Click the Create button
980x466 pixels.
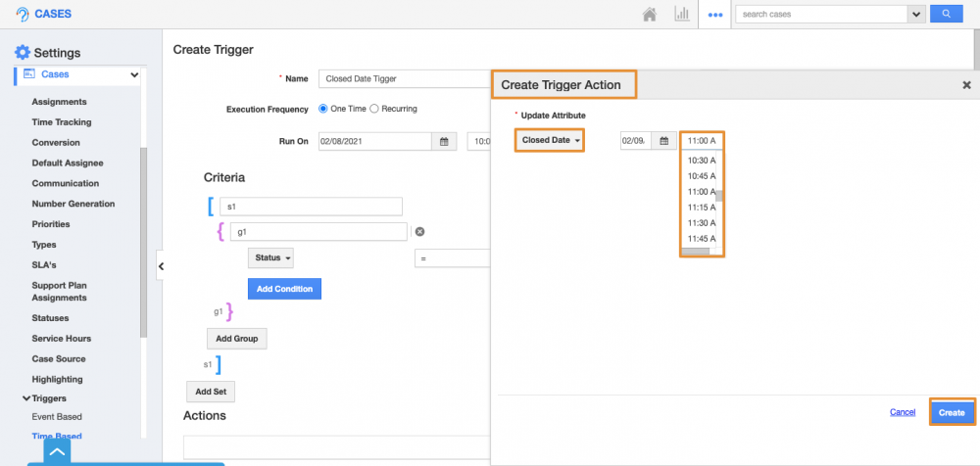pos(952,412)
